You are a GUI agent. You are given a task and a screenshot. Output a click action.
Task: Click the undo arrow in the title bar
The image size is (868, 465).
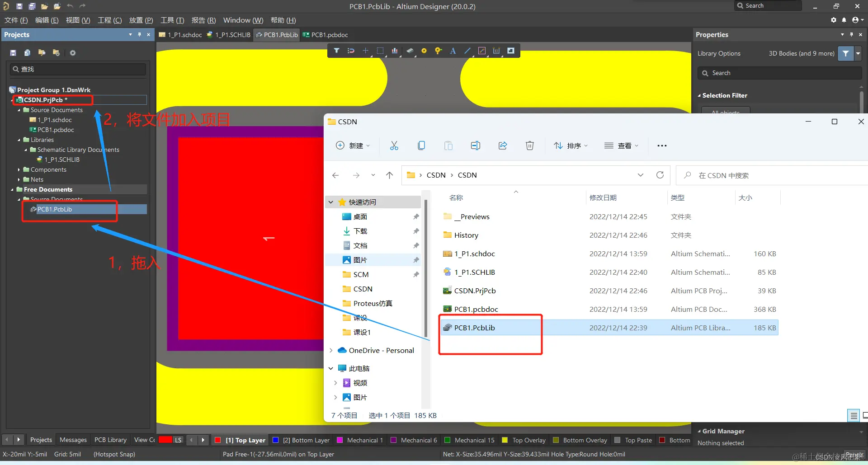[70, 6]
